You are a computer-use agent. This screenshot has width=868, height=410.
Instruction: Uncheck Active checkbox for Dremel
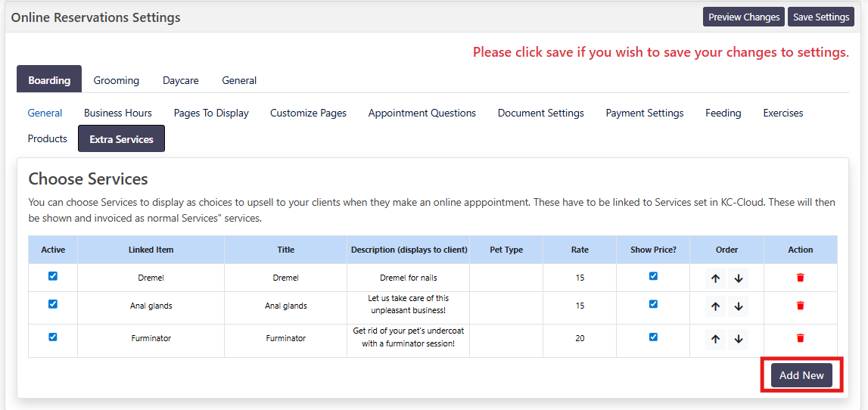[x=53, y=276]
